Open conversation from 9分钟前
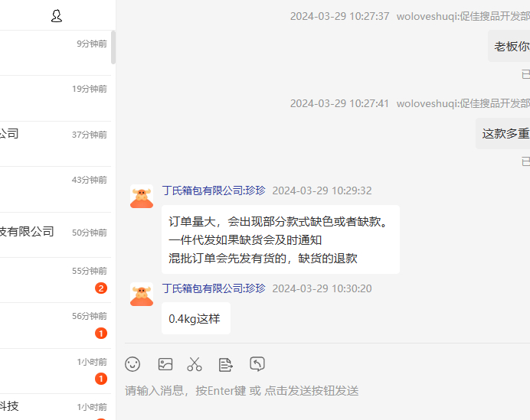This screenshot has width=530, height=420. point(55,53)
